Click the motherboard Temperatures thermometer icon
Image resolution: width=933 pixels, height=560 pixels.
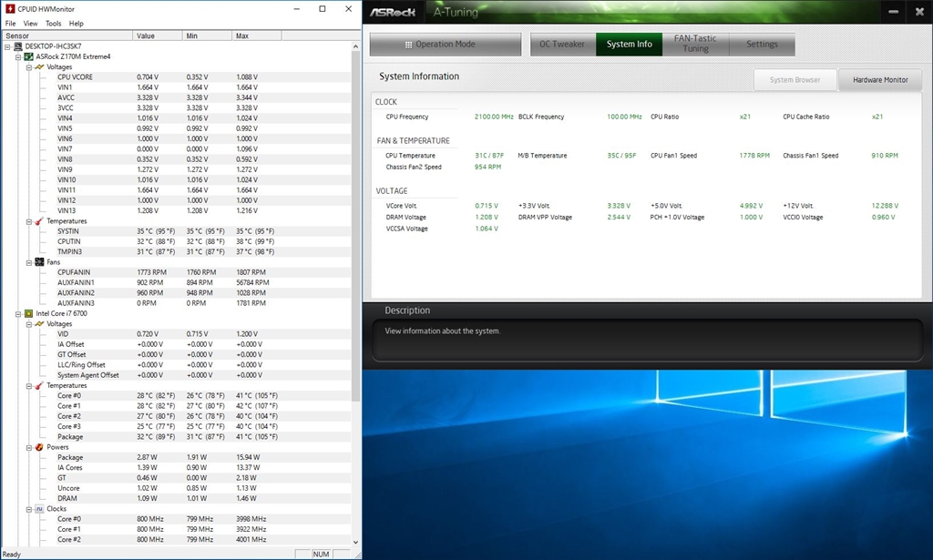(39, 221)
